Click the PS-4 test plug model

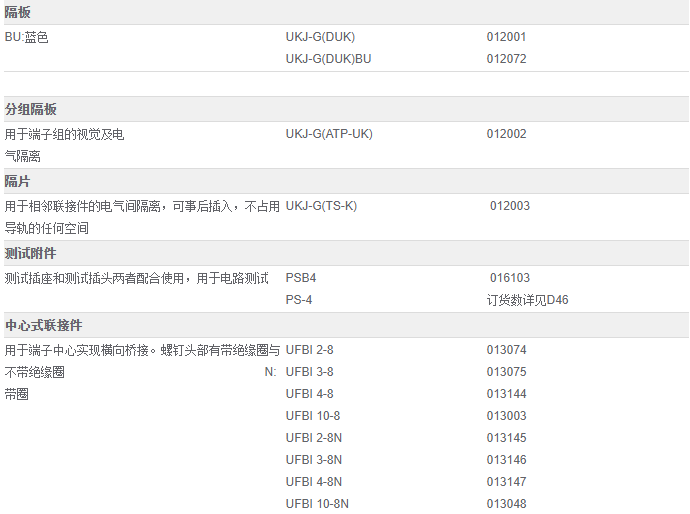(x=299, y=300)
